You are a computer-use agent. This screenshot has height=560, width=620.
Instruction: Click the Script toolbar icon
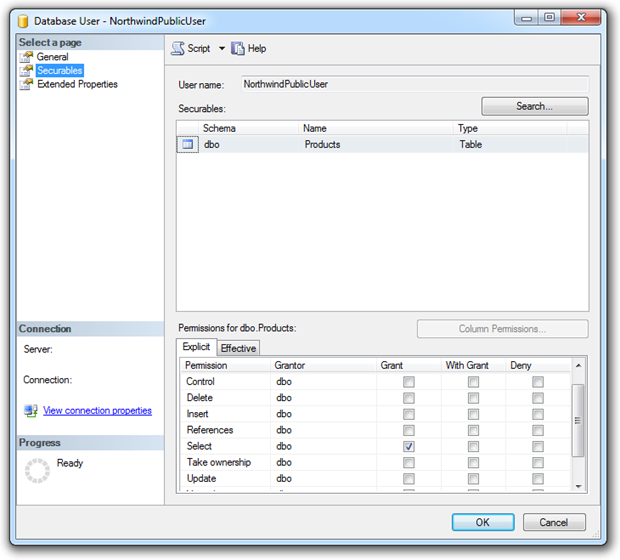(x=178, y=49)
